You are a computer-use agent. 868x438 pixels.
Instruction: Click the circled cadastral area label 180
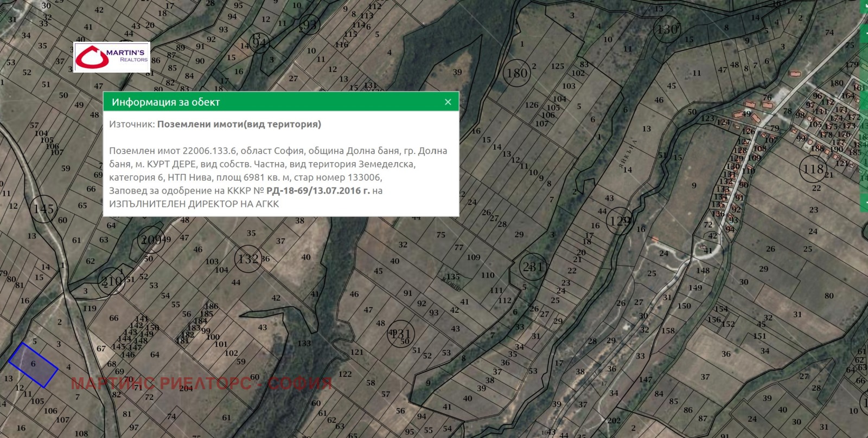516,73
